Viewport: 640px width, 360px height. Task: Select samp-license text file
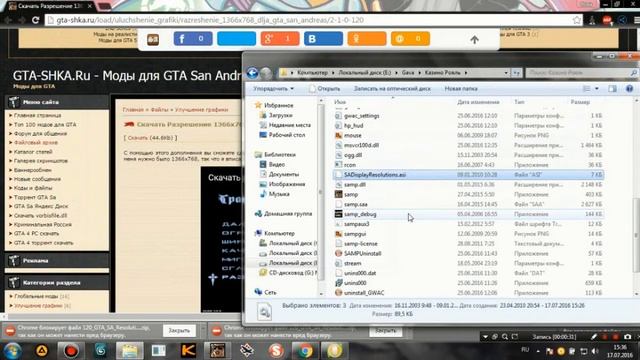(360, 244)
